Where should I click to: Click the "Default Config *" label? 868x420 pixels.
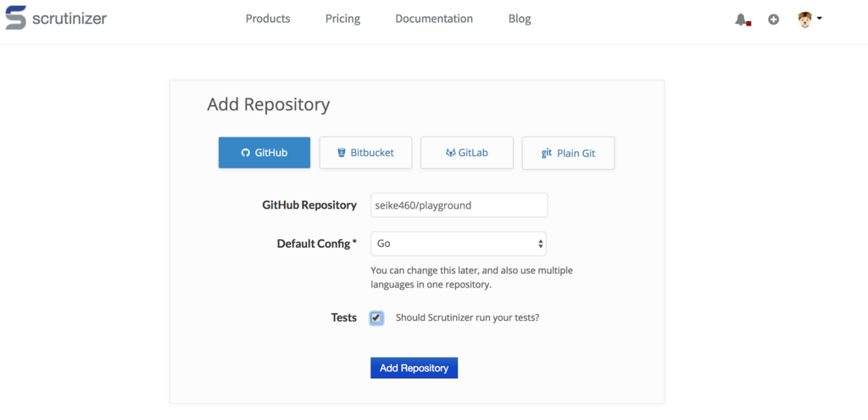point(317,244)
